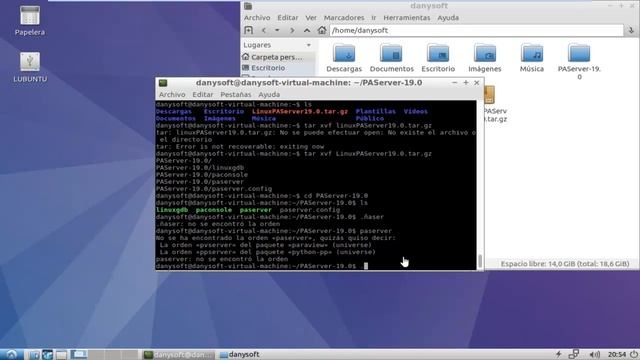Go forward with the right arrow in file manager
640x360 pixels.
point(292,31)
